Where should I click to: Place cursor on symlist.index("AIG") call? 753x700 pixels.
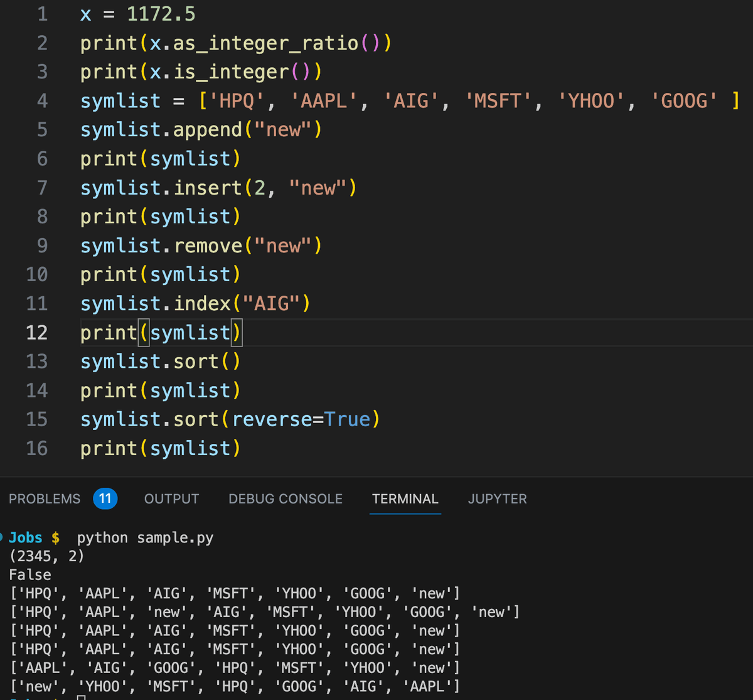[195, 304]
